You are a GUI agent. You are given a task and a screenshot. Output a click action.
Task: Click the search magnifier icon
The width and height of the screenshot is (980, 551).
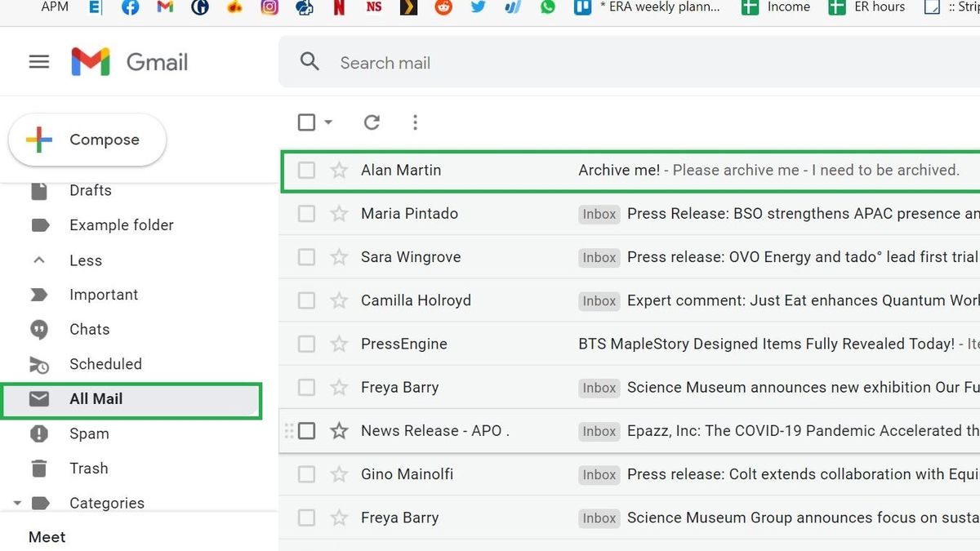click(310, 62)
